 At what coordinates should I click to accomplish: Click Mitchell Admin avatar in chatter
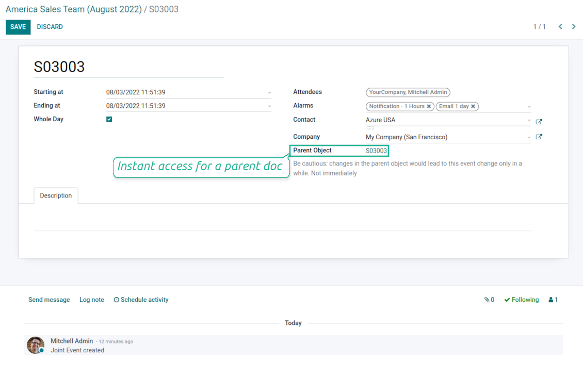[x=36, y=345]
